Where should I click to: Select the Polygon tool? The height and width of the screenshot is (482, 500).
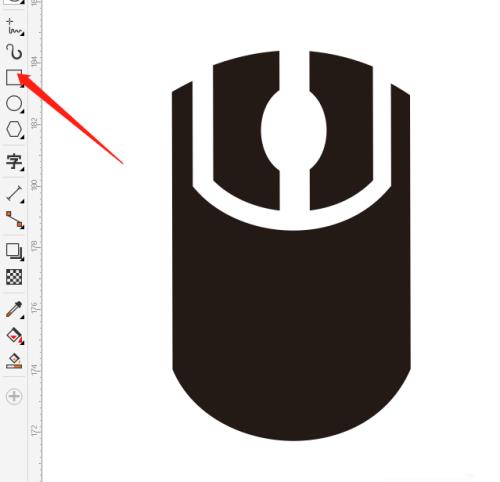[14, 129]
